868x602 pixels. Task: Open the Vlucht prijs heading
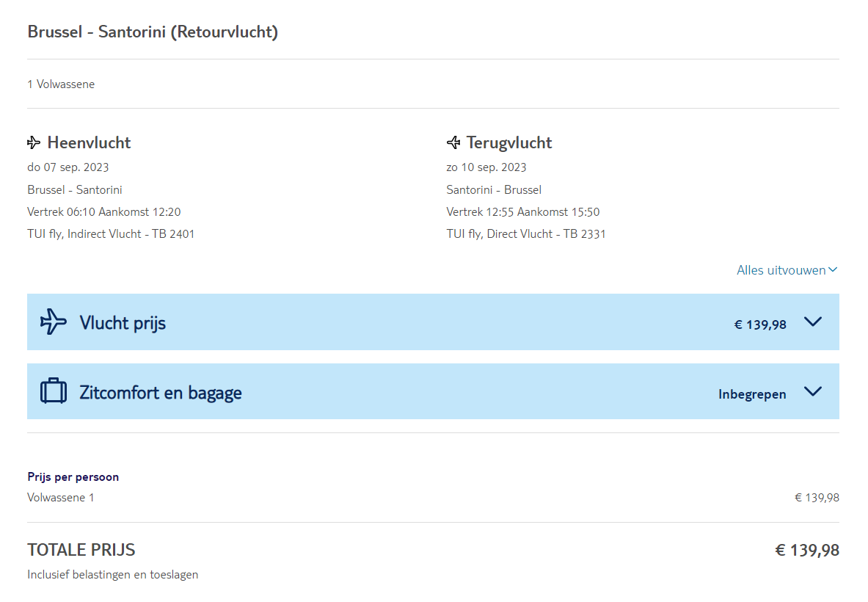pyautogui.click(x=123, y=323)
